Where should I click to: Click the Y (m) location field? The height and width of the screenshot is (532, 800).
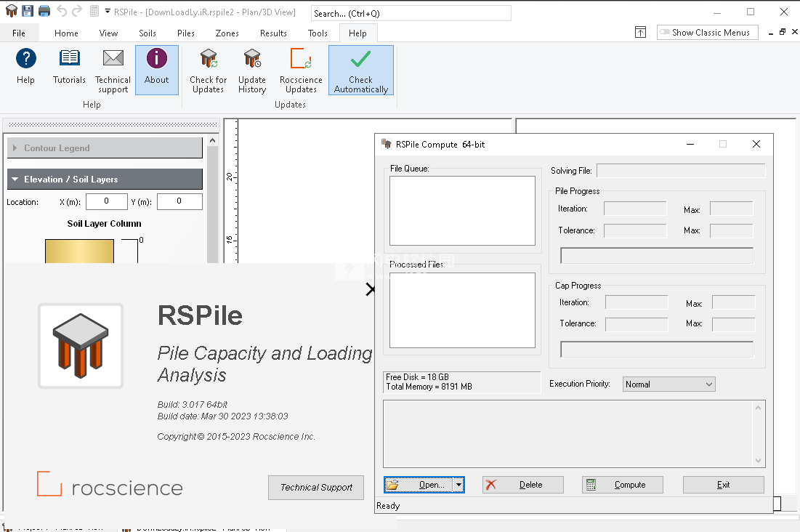(179, 201)
